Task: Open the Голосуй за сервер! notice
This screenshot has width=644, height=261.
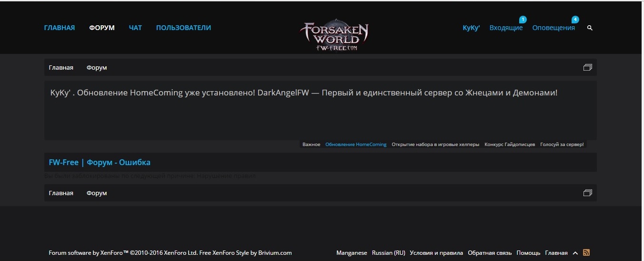Action: (562, 144)
